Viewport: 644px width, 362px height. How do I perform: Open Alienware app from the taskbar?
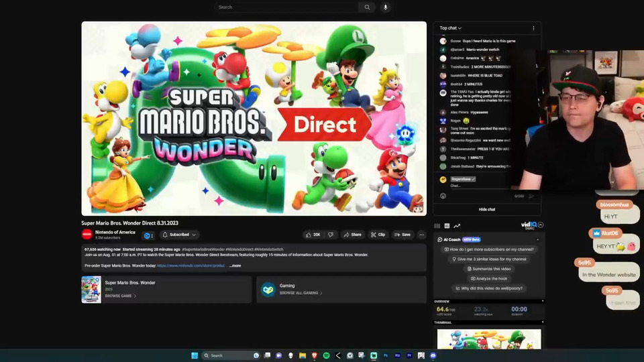point(290,355)
